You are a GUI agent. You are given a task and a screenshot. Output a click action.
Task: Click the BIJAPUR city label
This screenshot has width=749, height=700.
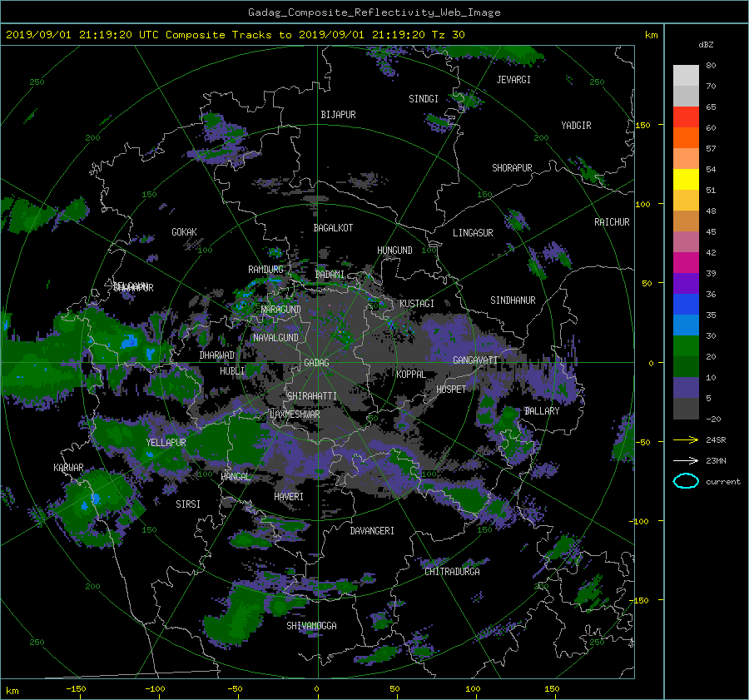pyautogui.click(x=338, y=115)
